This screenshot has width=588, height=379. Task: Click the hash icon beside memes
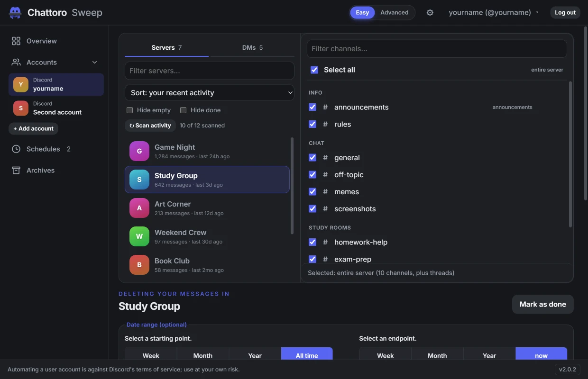(325, 192)
